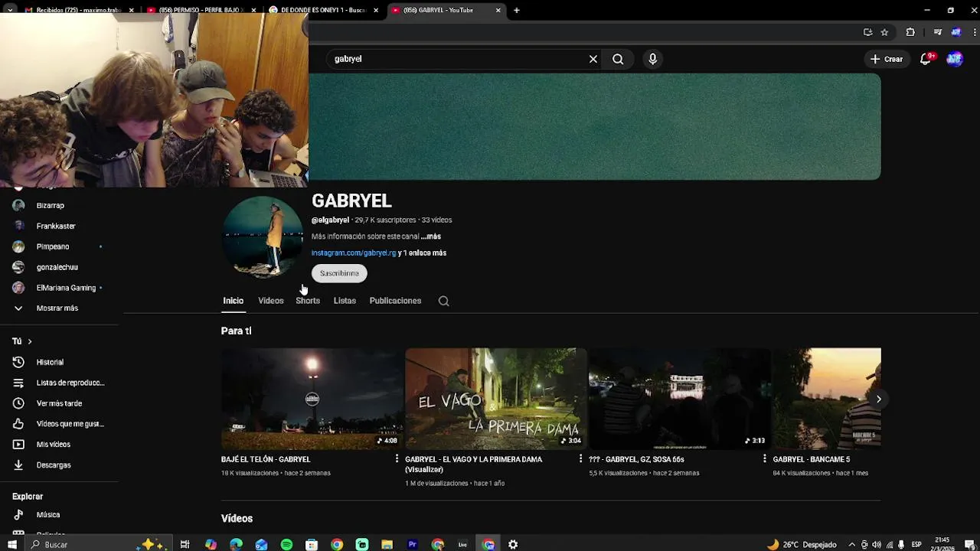Switch to the DE DONDE ES ONEY1 browser tab

point(323,10)
